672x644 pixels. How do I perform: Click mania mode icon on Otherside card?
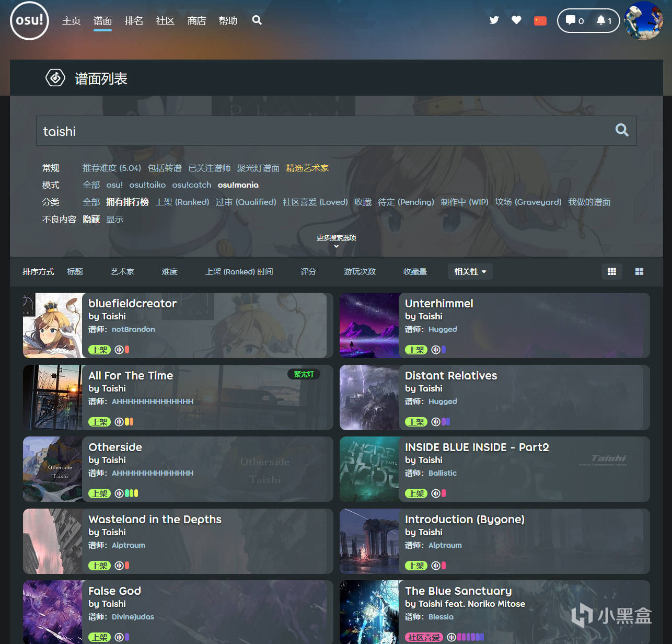(x=119, y=493)
